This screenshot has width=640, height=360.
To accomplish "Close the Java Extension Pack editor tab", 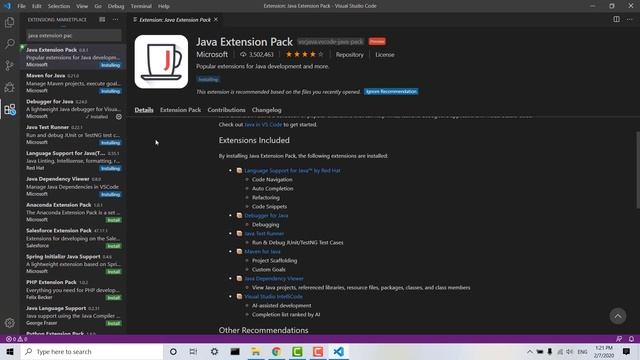I will (216, 20).
